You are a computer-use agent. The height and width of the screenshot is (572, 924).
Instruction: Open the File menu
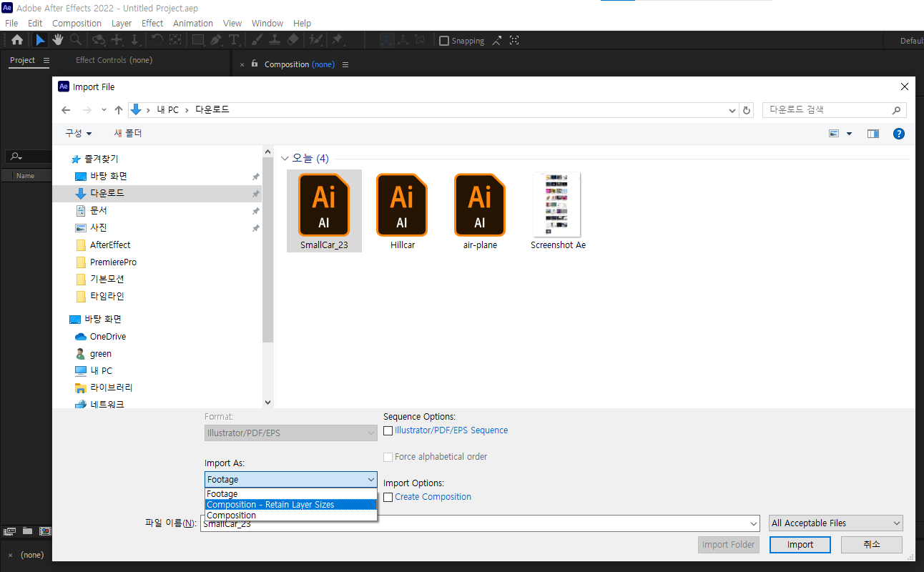pos(11,23)
